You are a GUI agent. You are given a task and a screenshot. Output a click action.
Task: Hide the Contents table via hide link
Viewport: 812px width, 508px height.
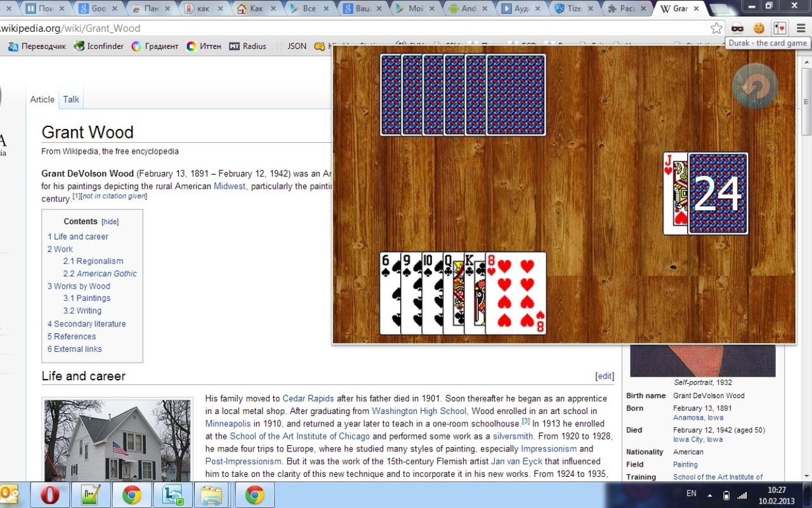(x=110, y=222)
